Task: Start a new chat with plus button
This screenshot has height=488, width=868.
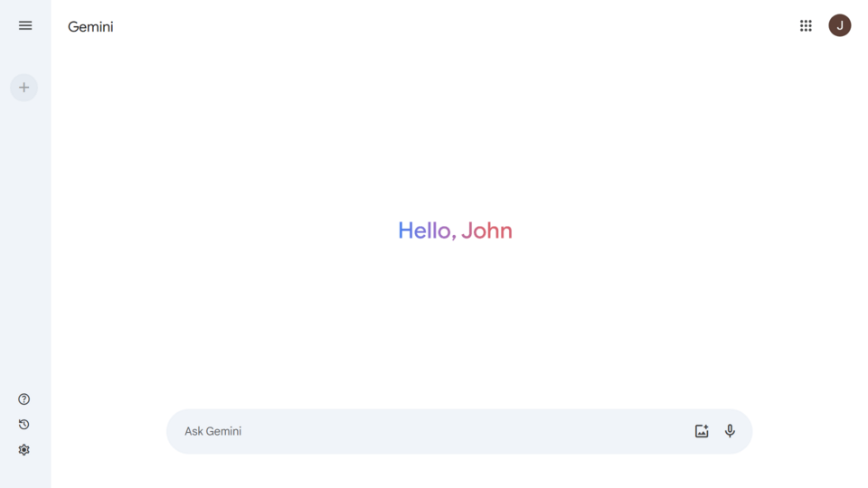Action: point(24,88)
